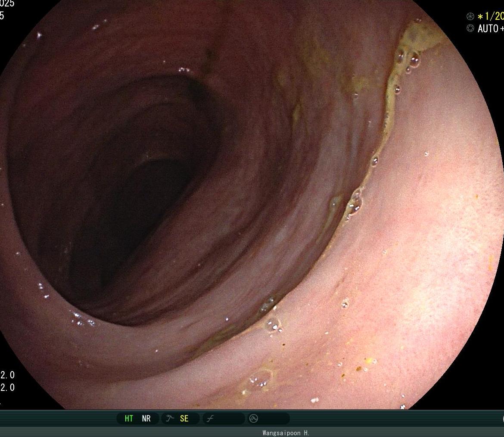The width and height of the screenshot is (504, 437).
Task: Click the tone curve slash icon
Action: pos(210,418)
